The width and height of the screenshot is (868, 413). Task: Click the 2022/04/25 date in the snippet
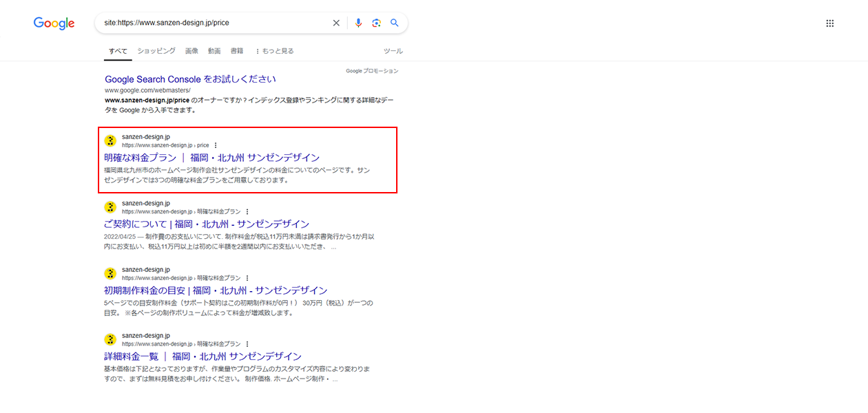click(120, 237)
